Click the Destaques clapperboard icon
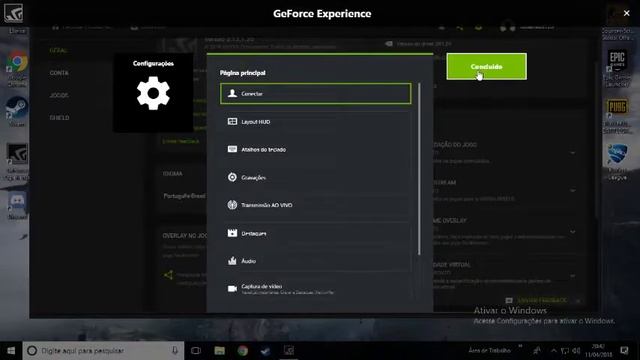 pos(232,233)
